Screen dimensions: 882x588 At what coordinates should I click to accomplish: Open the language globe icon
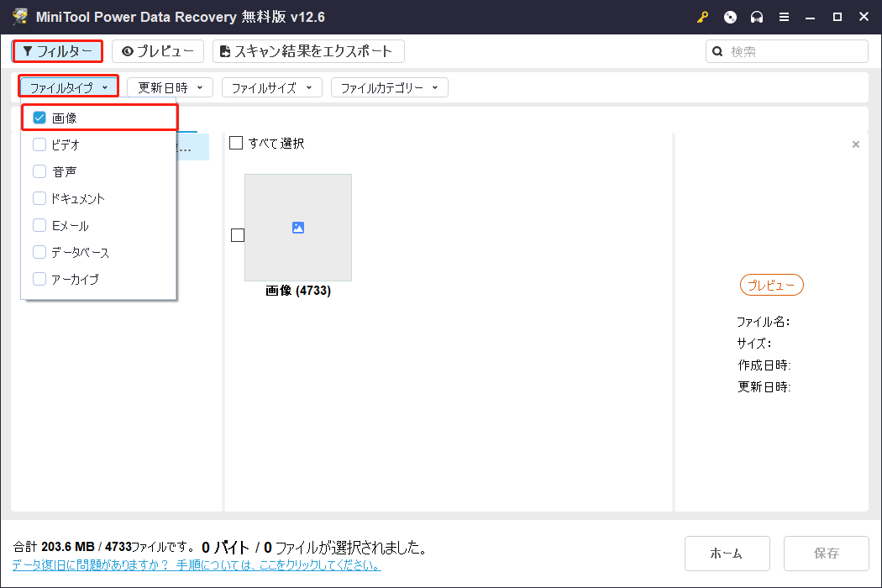(729, 17)
